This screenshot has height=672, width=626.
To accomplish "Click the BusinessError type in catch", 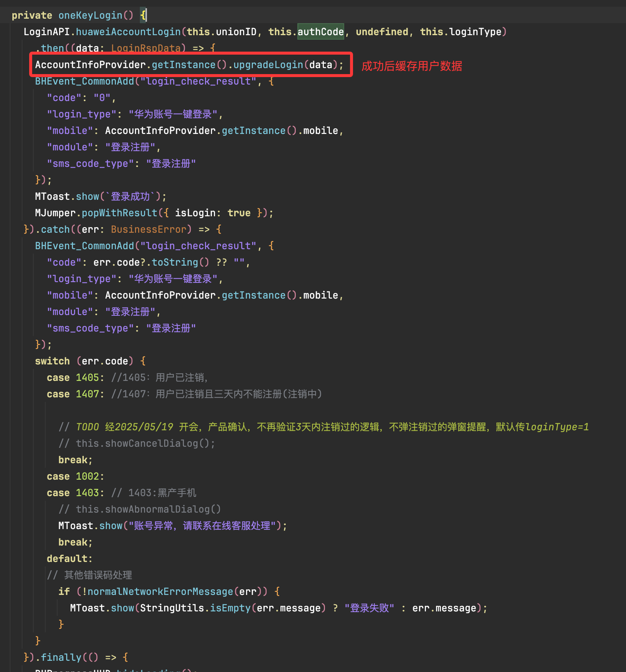I will coord(148,229).
